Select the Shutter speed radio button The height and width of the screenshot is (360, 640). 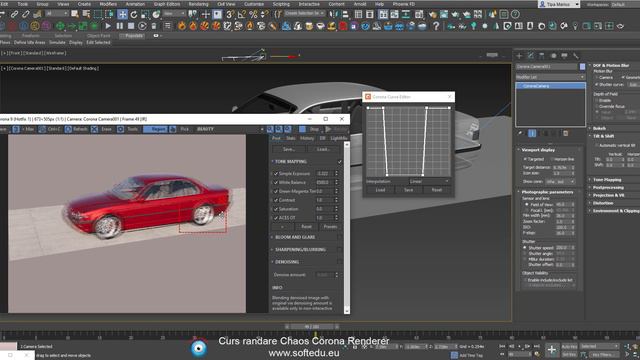525,248
